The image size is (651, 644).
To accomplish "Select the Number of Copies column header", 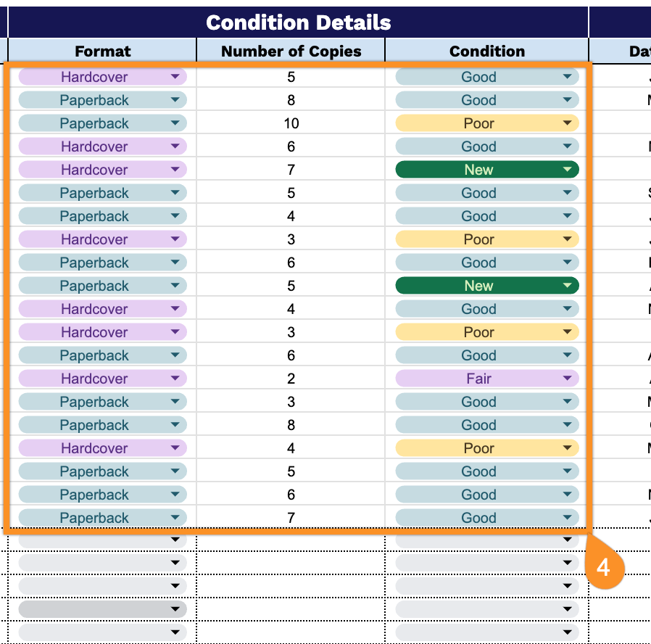I will [x=291, y=51].
